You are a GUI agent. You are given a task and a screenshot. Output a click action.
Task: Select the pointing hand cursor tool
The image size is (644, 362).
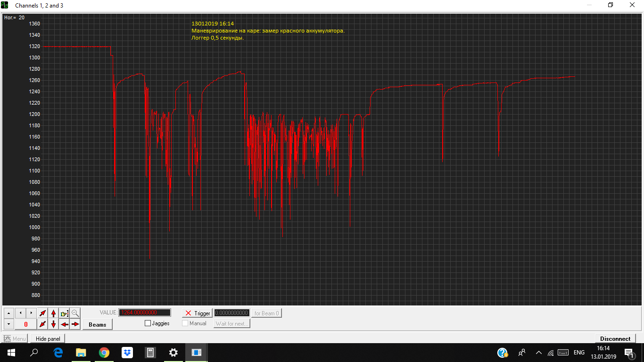coord(65,313)
